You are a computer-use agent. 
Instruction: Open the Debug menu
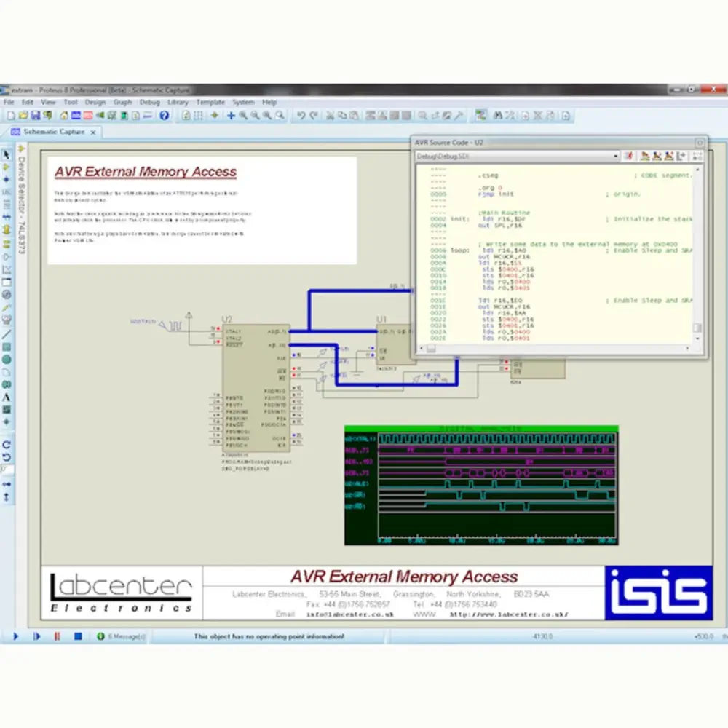149,102
